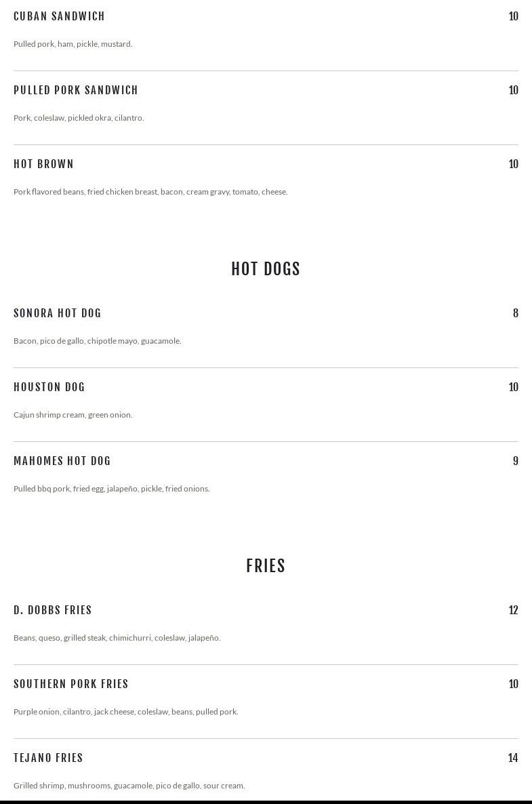The height and width of the screenshot is (804, 532).
Task: Click the Pulled pork, ham, pickle description
Action: coord(73,44)
